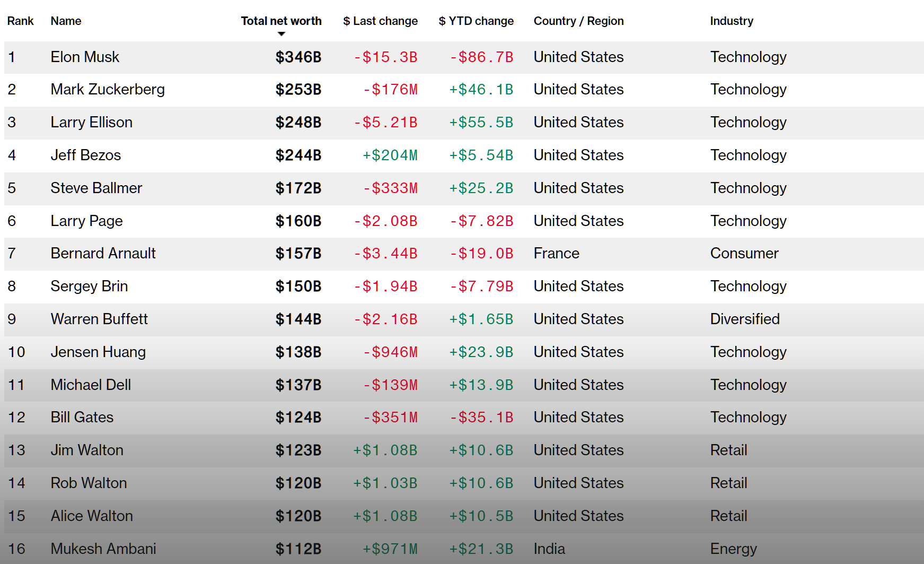Click the Total net worth header text
Screen dimensions: 924x564
click(281, 21)
